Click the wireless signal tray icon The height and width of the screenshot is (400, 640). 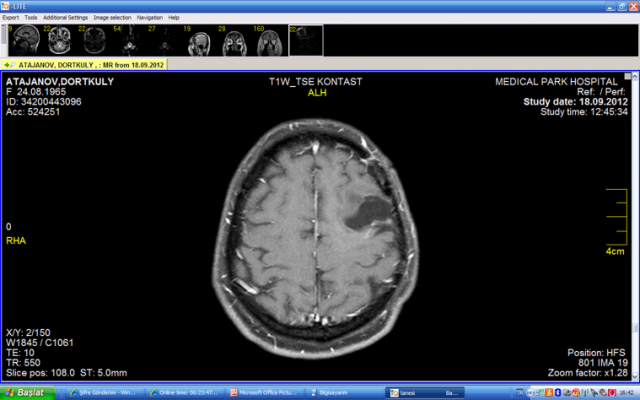point(585,393)
